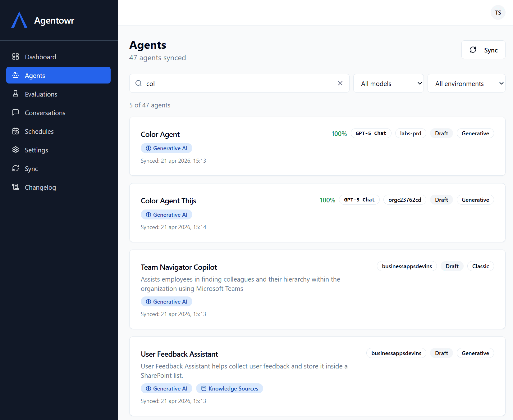
Task: Click the Agentowr brand name
Action: click(x=54, y=20)
